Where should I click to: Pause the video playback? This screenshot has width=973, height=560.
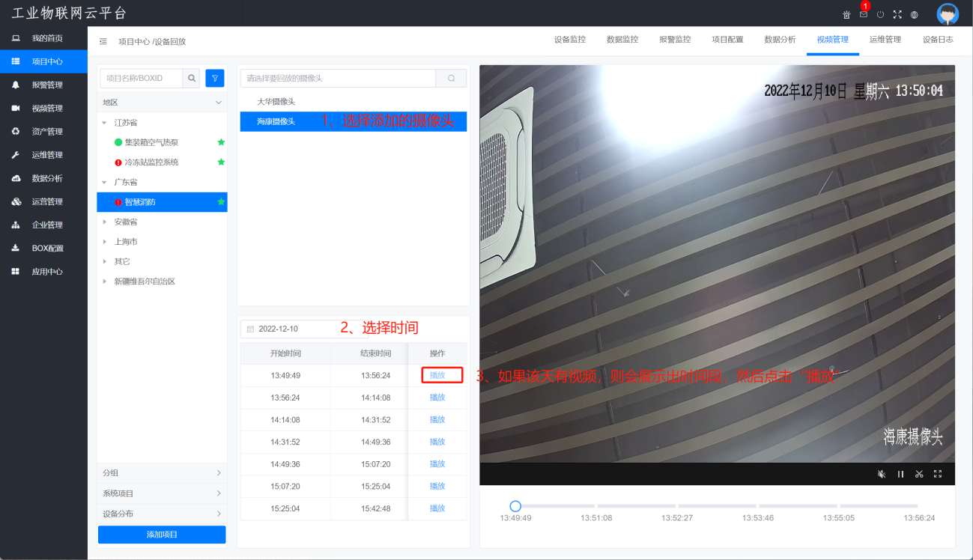click(900, 474)
